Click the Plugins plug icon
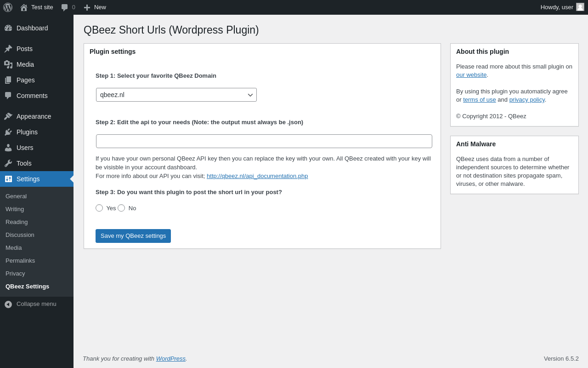588x368 pixels. (8, 132)
